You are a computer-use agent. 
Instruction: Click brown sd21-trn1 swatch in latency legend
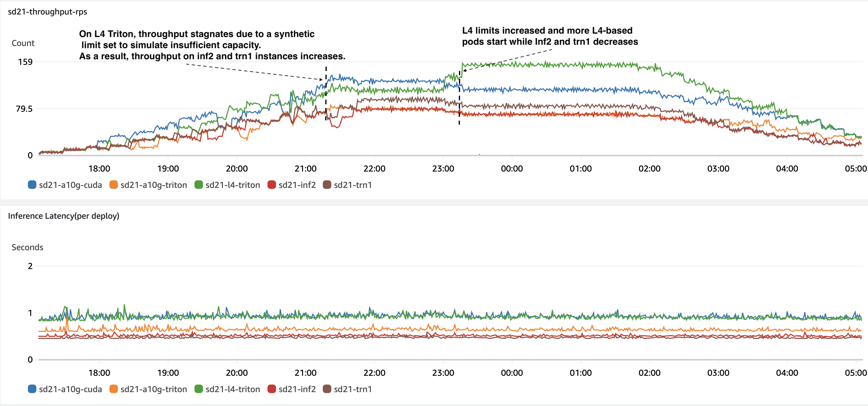[327, 389]
